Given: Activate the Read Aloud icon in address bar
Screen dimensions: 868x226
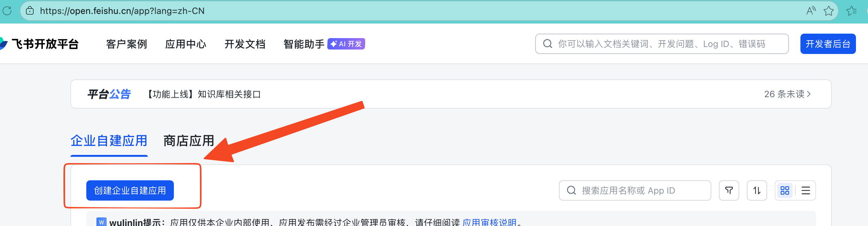Looking at the screenshot, I should point(811,11).
